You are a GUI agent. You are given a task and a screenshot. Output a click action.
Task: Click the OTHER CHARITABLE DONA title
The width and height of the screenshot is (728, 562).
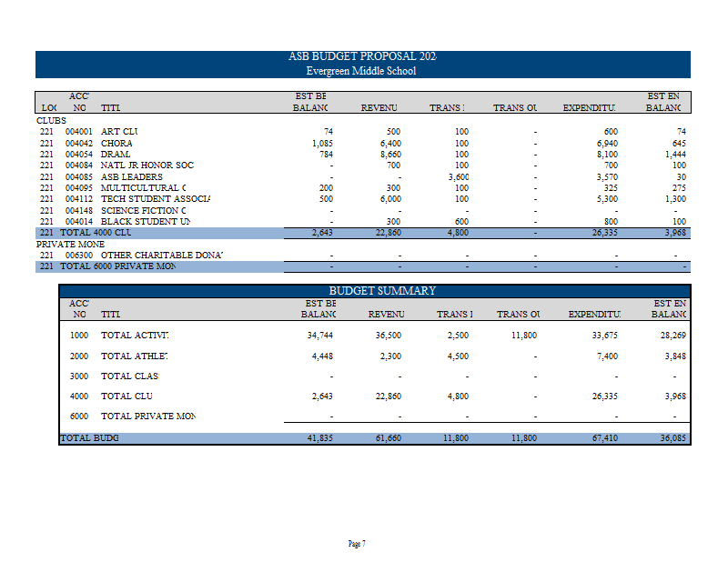pos(162,256)
